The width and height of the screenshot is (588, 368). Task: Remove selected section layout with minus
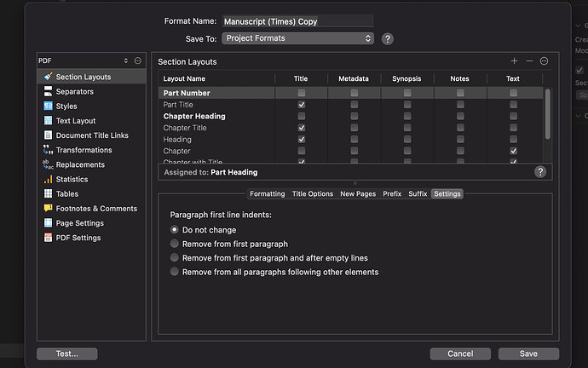(529, 61)
